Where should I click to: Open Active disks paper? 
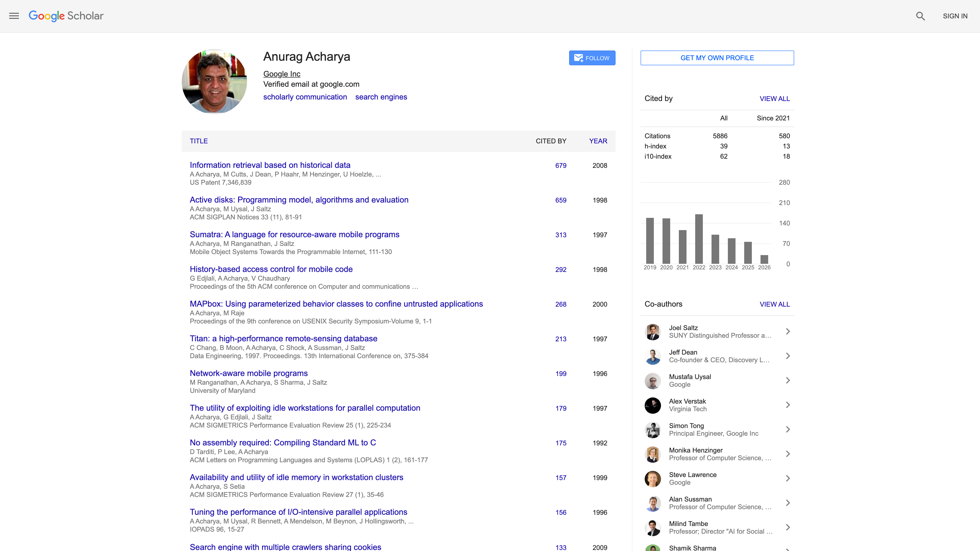click(299, 200)
